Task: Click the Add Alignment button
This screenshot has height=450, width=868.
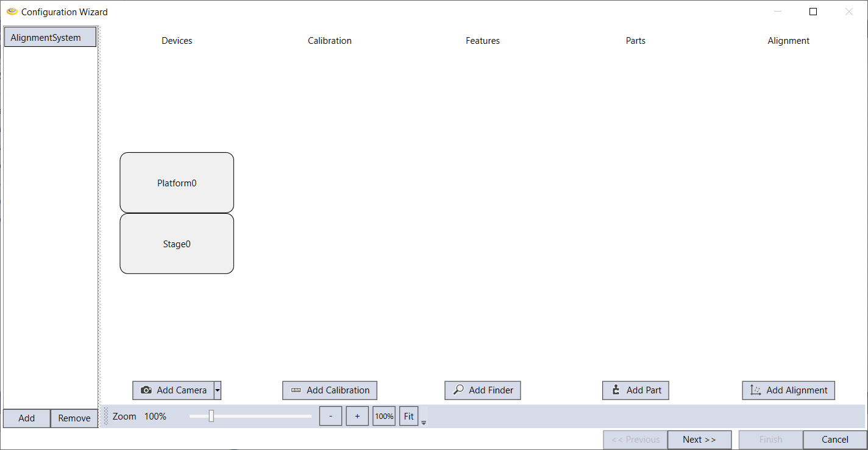Action: (788, 390)
